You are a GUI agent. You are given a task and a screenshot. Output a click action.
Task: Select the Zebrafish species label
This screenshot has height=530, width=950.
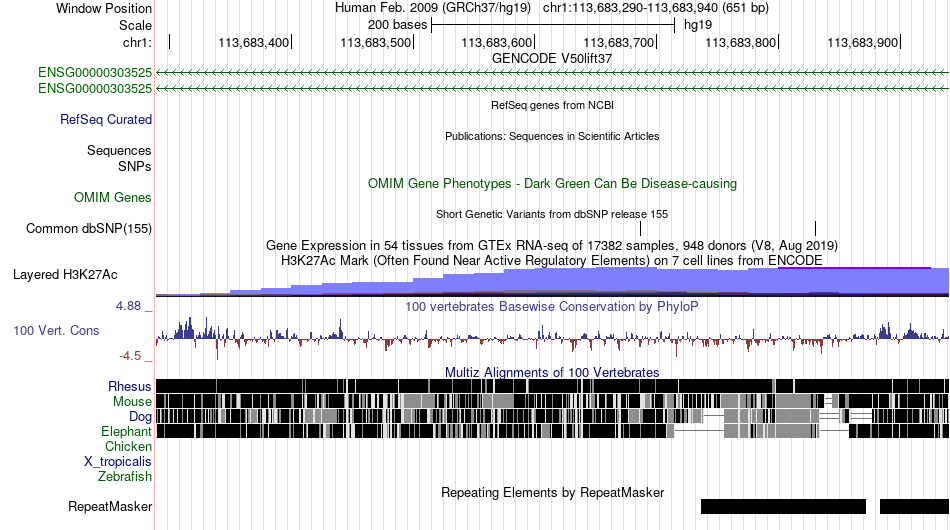(x=125, y=477)
